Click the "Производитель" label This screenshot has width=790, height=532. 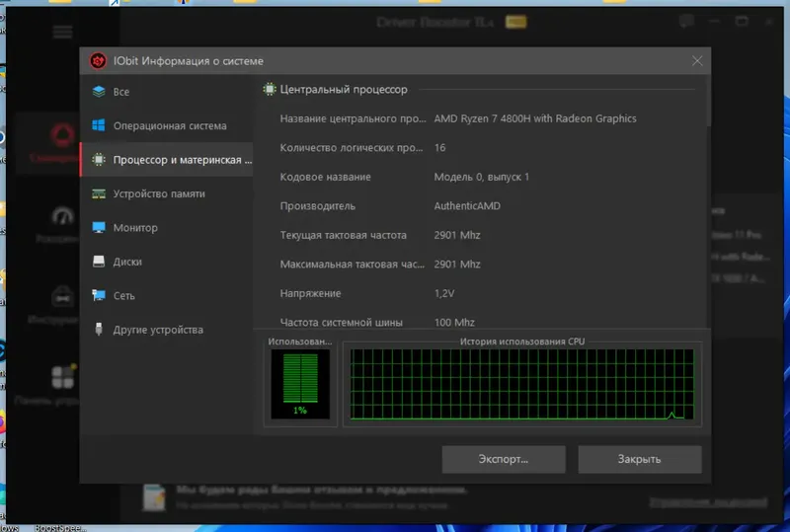317,206
